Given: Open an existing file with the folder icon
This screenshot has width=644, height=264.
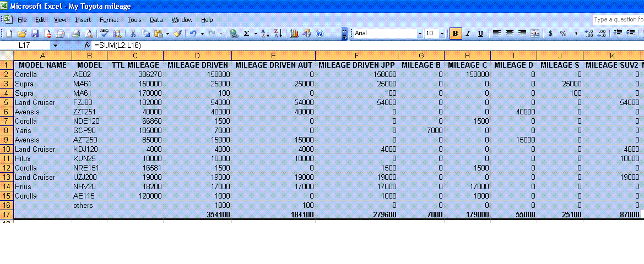Looking at the screenshot, I should pyautogui.click(x=22, y=34).
